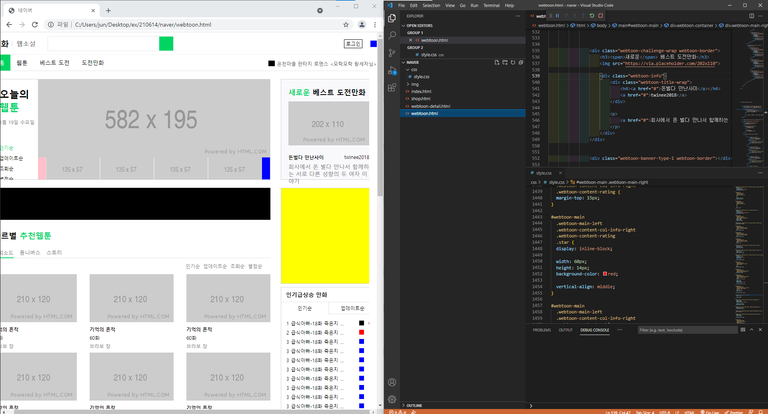Click New File icon in NAVER folder header
Viewport: 768px width, 414px height.
[x=497, y=62]
